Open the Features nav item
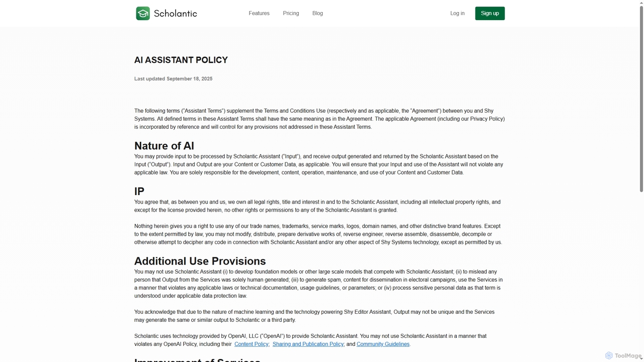Image resolution: width=644 pixels, height=362 pixels. [x=259, y=13]
